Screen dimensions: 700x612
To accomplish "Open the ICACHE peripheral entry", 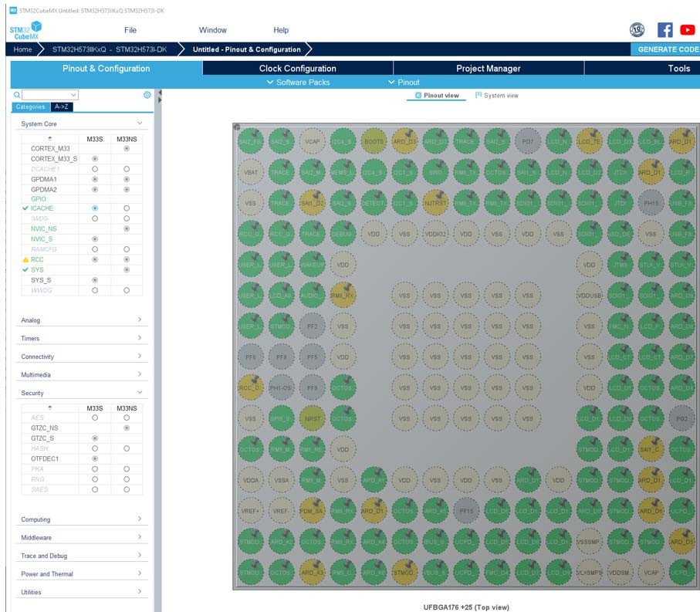I will point(42,208).
